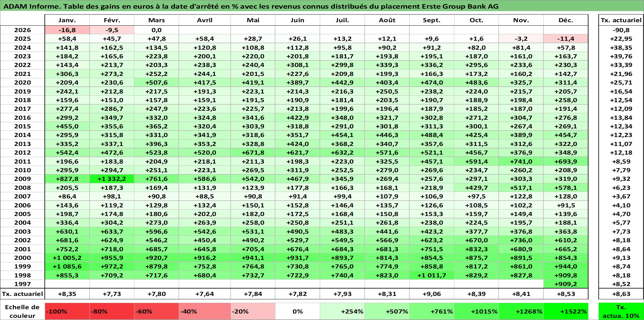Select the -40% pink legend swatch
This screenshot has height=320, width=644.
205,311
